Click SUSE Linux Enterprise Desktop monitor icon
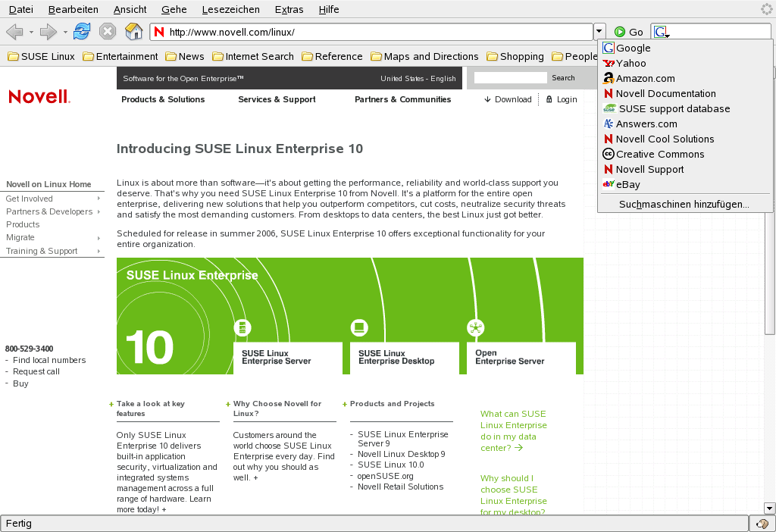The width and height of the screenshot is (776, 532). [359, 327]
